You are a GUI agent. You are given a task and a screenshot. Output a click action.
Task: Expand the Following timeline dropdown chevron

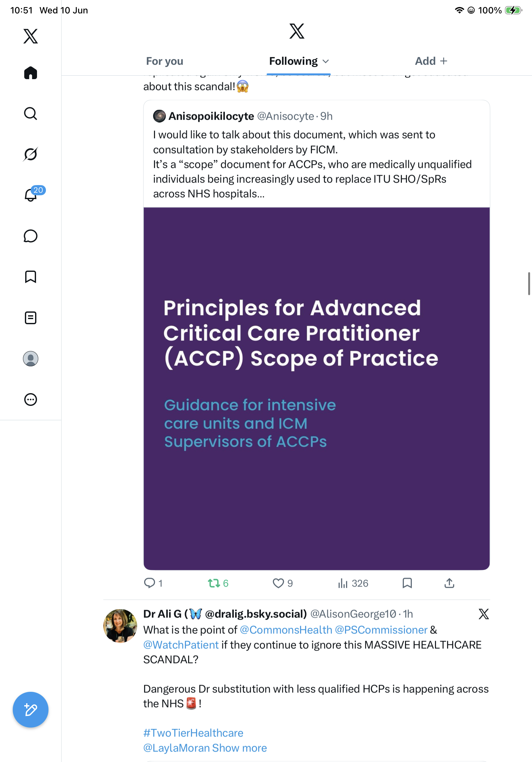tap(326, 61)
